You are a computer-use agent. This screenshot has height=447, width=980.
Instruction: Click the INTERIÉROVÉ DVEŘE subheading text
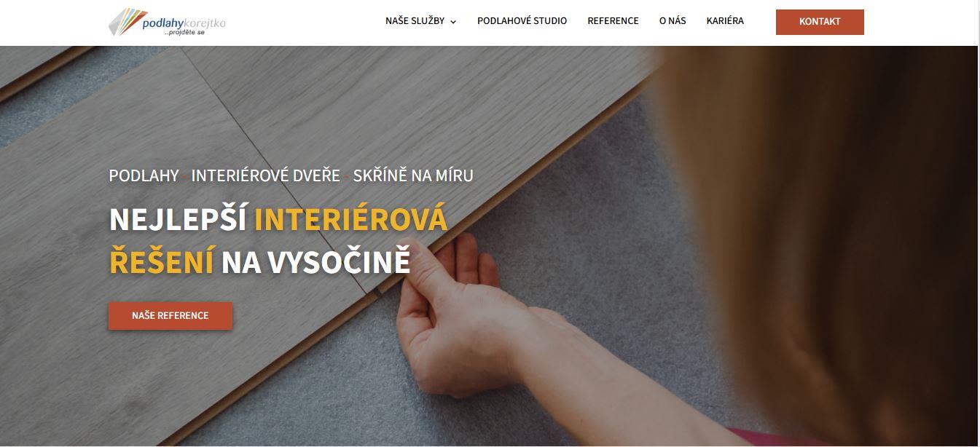tap(265, 175)
